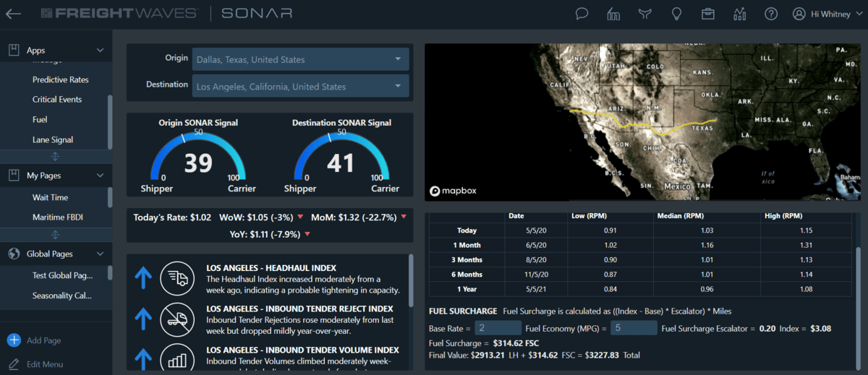The image size is (868, 375).
Task: Open the briefcase icon
Action: pos(708,14)
